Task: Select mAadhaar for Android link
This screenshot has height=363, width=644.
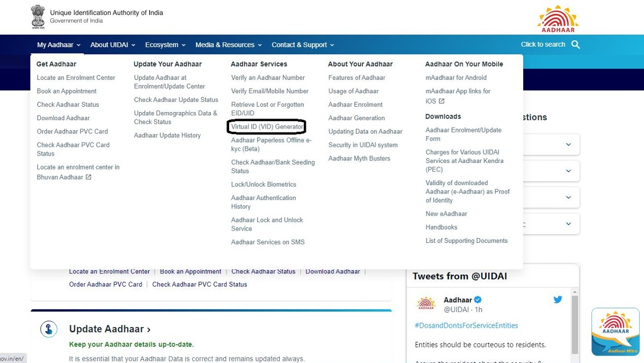Action: (x=456, y=78)
